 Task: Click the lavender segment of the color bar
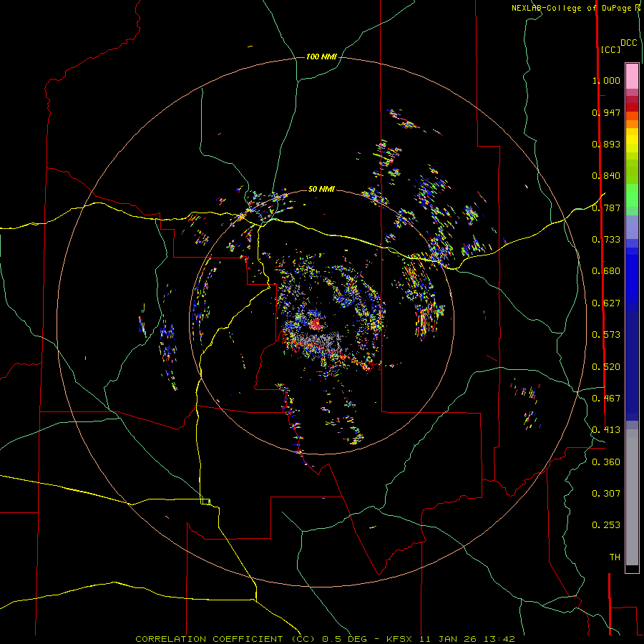click(632, 227)
